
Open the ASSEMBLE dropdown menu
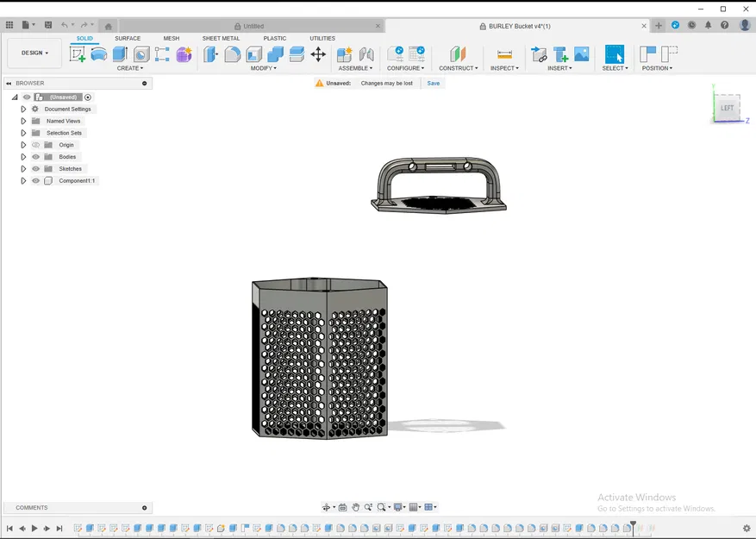tap(355, 68)
